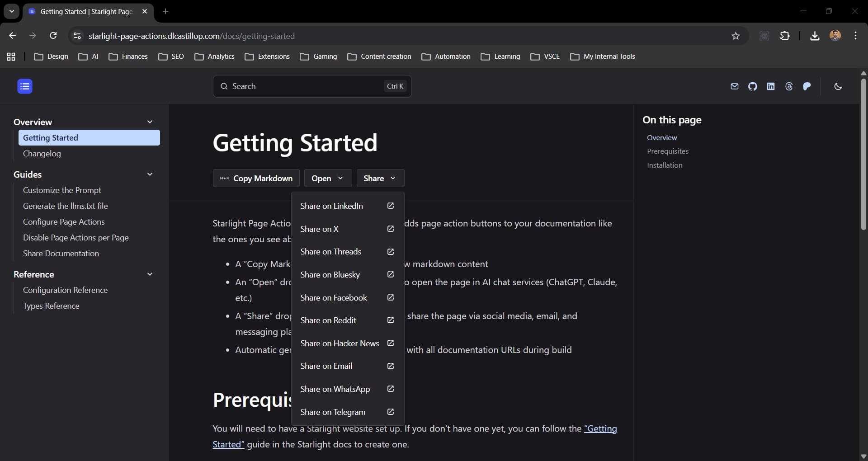The height and width of the screenshot is (461, 868).
Task: Collapse the Overview section chevron
Action: tap(150, 122)
